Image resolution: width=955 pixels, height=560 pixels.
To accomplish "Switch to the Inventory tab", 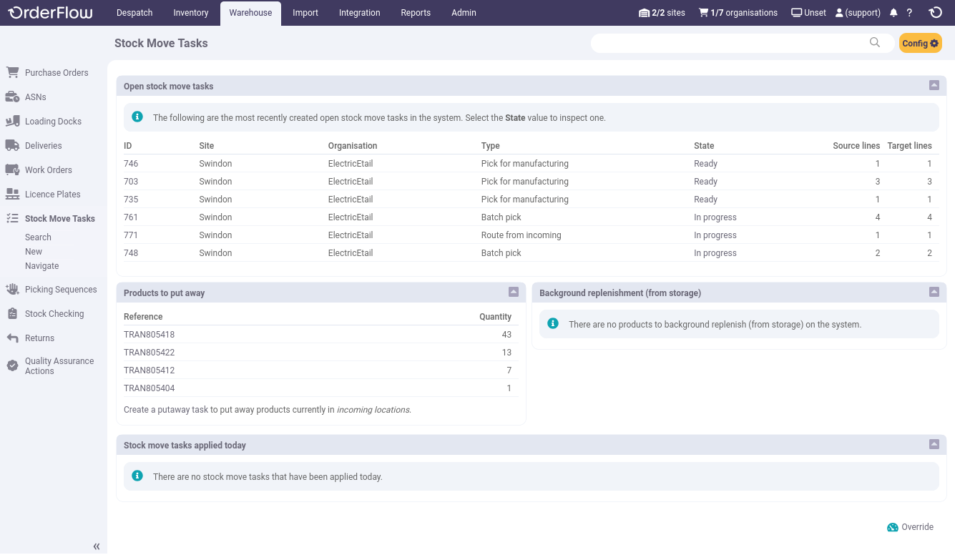I will (x=190, y=12).
